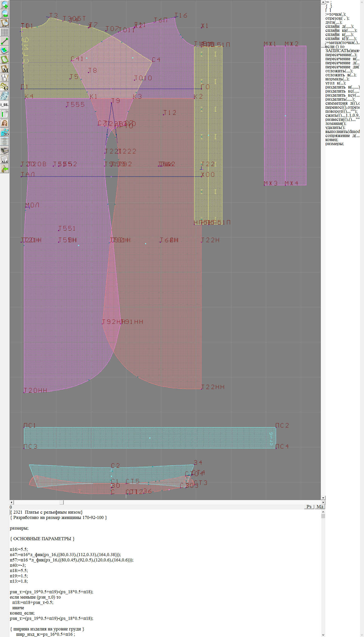Toggle the grid display icon
The height and width of the screenshot is (637, 364).
coord(5,32)
